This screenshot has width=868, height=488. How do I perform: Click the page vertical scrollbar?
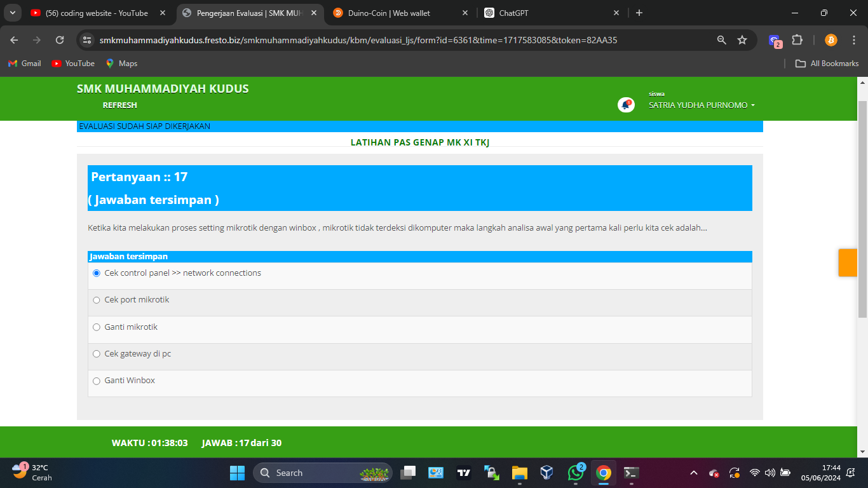tap(862, 208)
